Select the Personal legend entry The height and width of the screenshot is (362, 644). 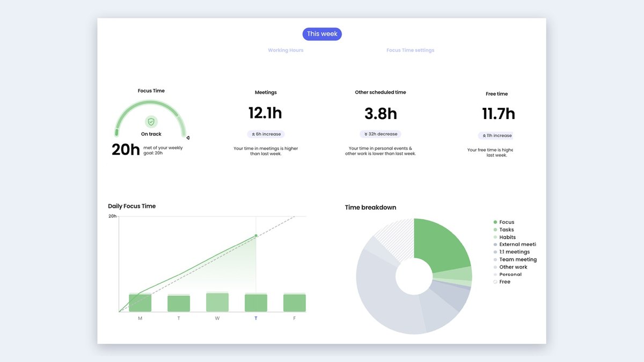click(x=507, y=275)
